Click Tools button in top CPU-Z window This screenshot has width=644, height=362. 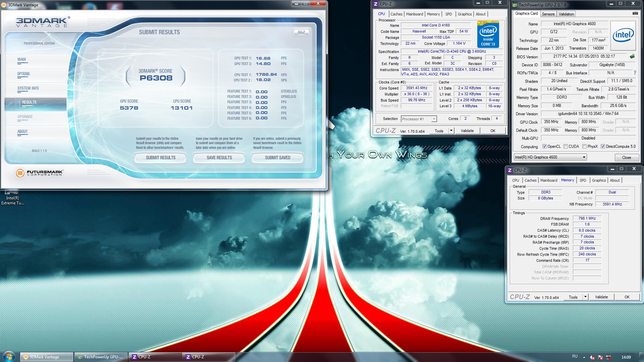(439, 131)
